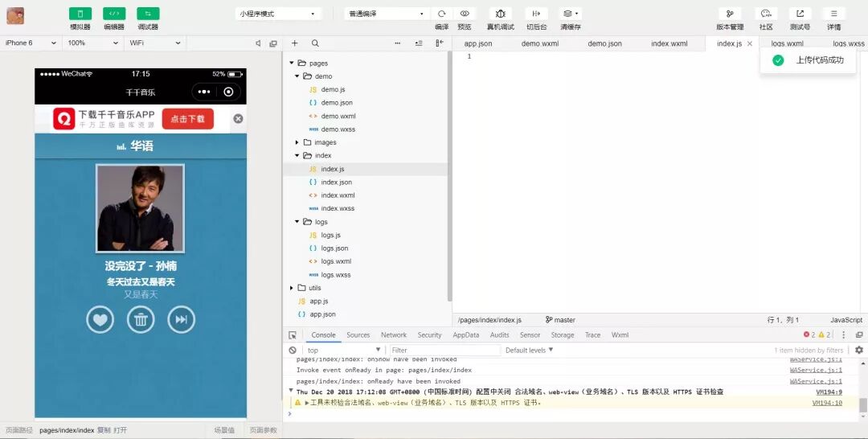Click the switch to background (切后台) icon
This screenshot has width=868, height=439.
point(536,14)
